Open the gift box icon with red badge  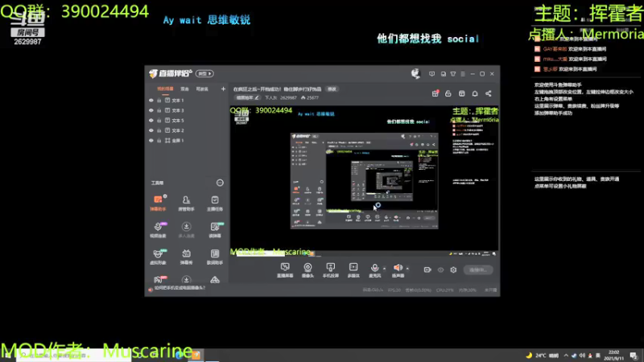point(436,93)
